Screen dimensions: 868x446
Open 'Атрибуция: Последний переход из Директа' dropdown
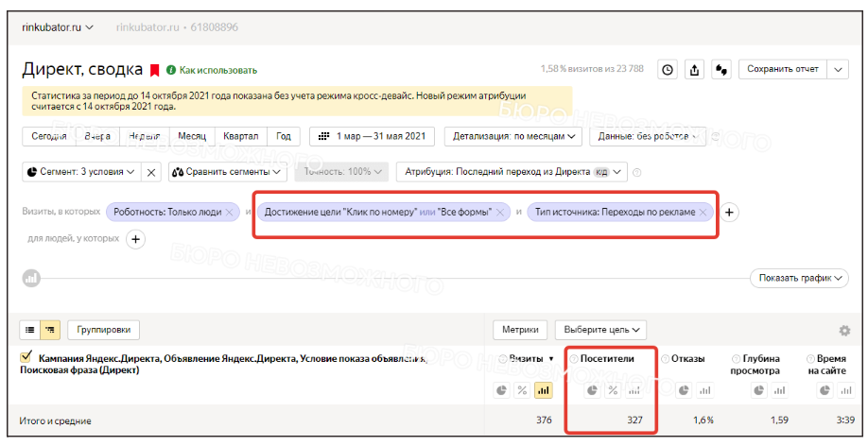(x=512, y=172)
